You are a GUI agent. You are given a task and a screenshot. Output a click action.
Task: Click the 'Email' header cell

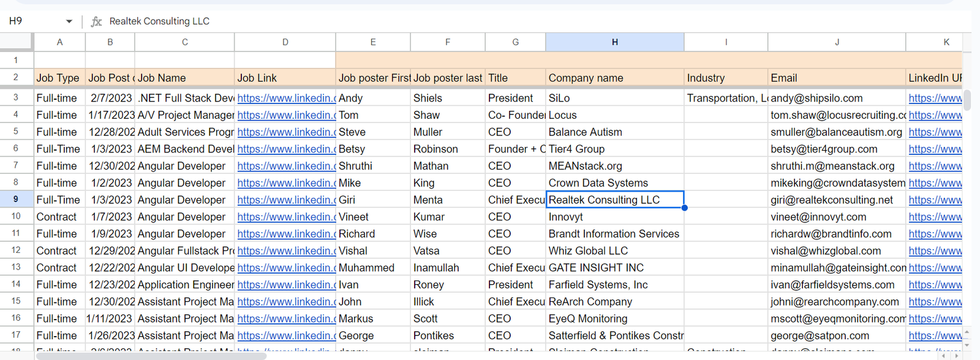pos(837,78)
